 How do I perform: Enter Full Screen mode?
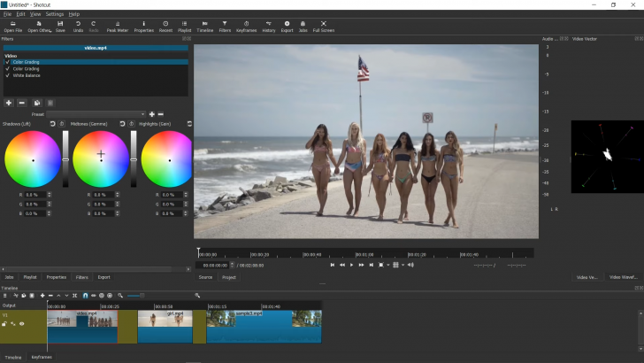[323, 26]
